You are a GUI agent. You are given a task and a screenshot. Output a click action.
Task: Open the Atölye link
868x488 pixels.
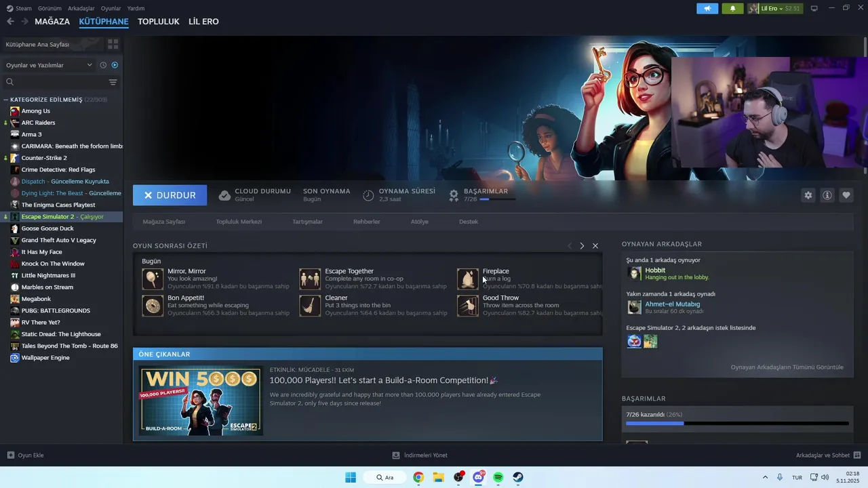(x=419, y=222)
